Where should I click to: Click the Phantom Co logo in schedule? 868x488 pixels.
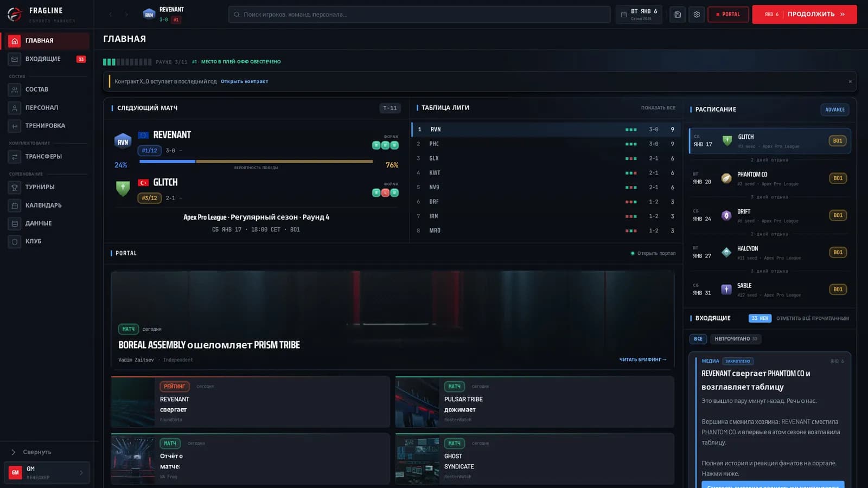(x=726, y=178)
